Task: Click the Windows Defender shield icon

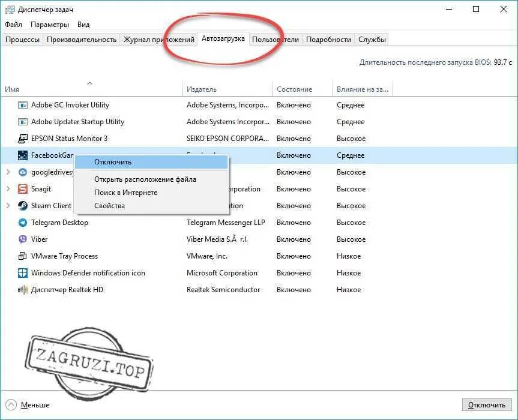Action: click(22, 273)
